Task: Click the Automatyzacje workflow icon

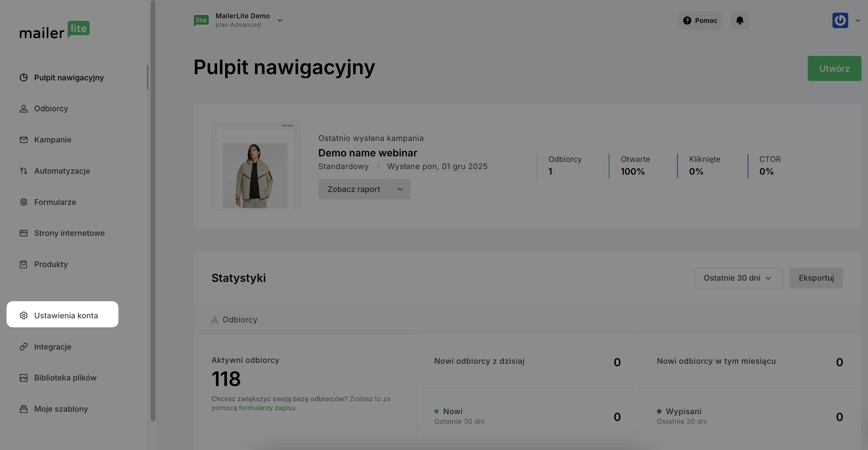Action: pyautogui.click(x=23, y=171)
